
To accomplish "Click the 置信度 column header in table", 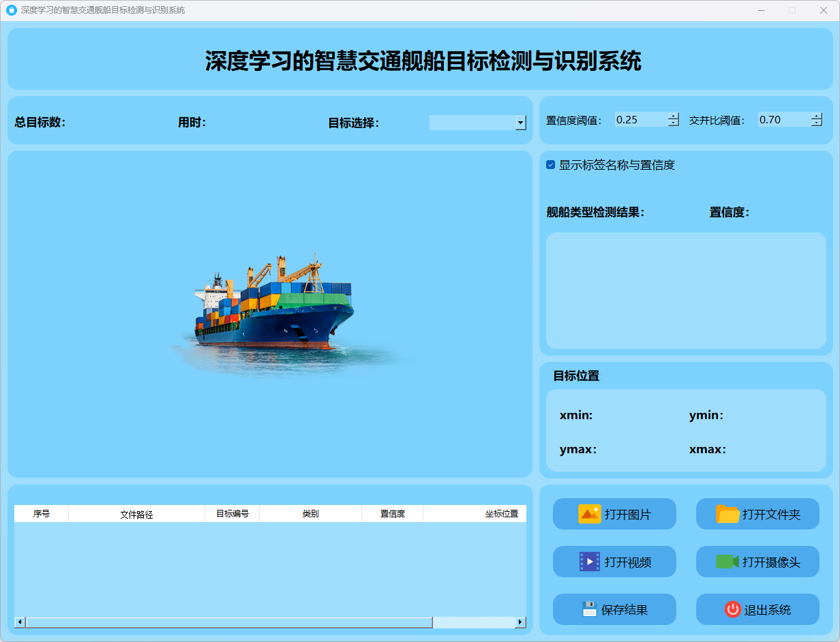I will click(392, 514).
